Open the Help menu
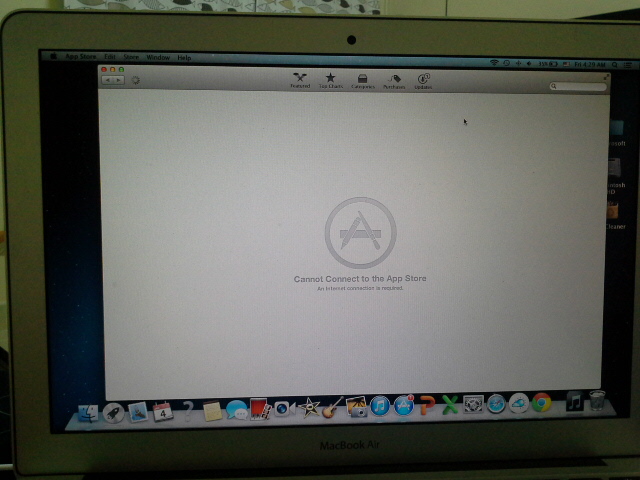 pyautogui.click(x=184, y=58)
